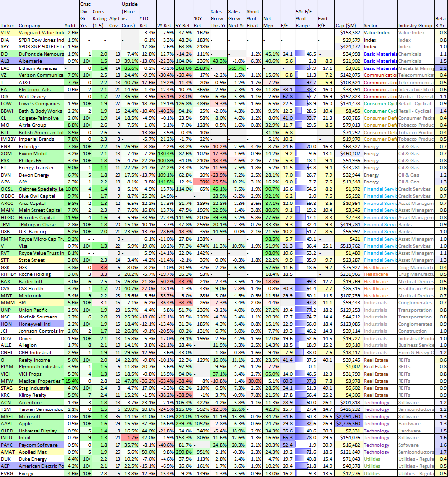Select the Kilroy Realty company cell
This screenshot has height=477, width=448.
coord(41,395)
